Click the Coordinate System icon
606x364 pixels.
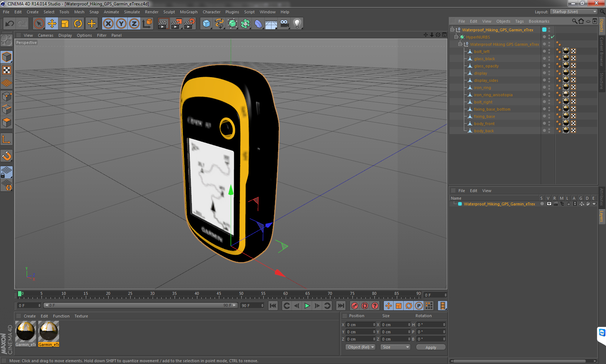(147, 24)
